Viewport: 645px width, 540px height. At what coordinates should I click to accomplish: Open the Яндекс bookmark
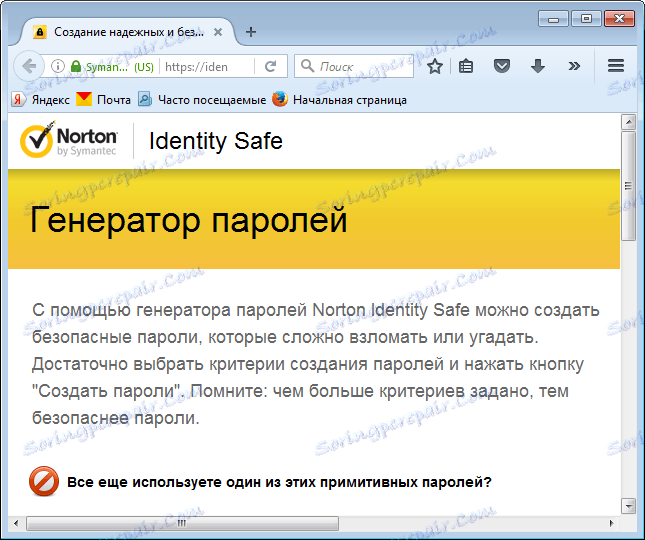pos(40,100)
